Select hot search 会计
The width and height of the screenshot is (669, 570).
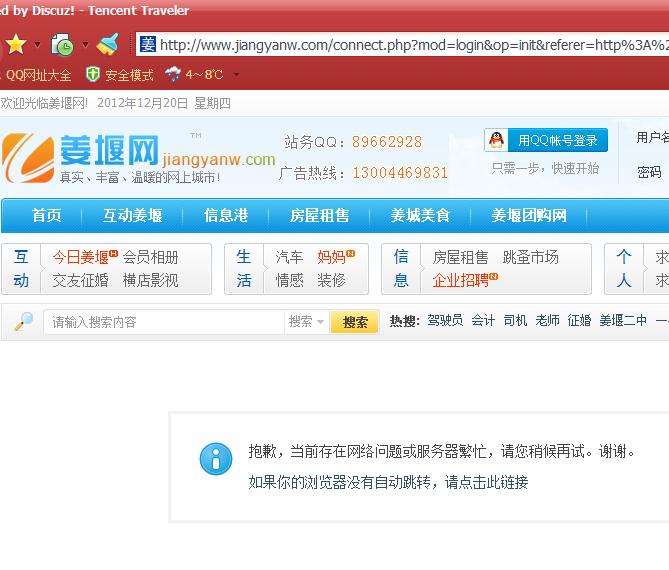coord(483,320)
